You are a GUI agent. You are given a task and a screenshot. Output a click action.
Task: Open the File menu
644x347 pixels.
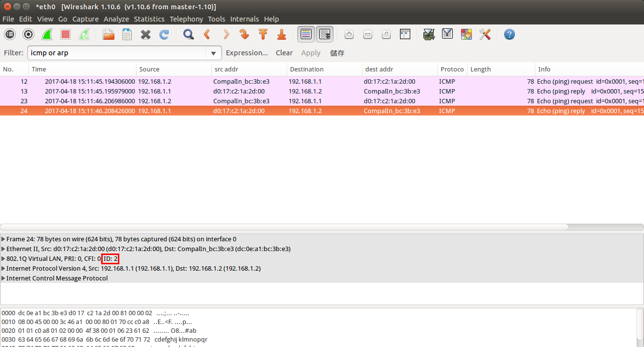pyautogui.click(x=8, y=19)
